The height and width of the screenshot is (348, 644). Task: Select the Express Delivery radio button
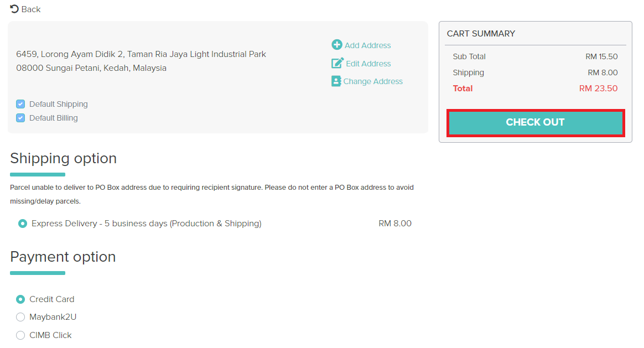click(23, 224)
